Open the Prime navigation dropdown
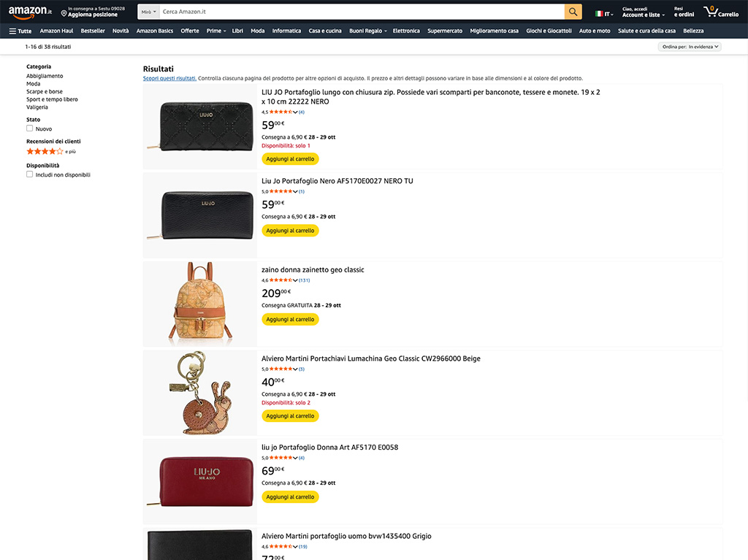The width and height of the screenshot is (748, 560). coord(215,31)
